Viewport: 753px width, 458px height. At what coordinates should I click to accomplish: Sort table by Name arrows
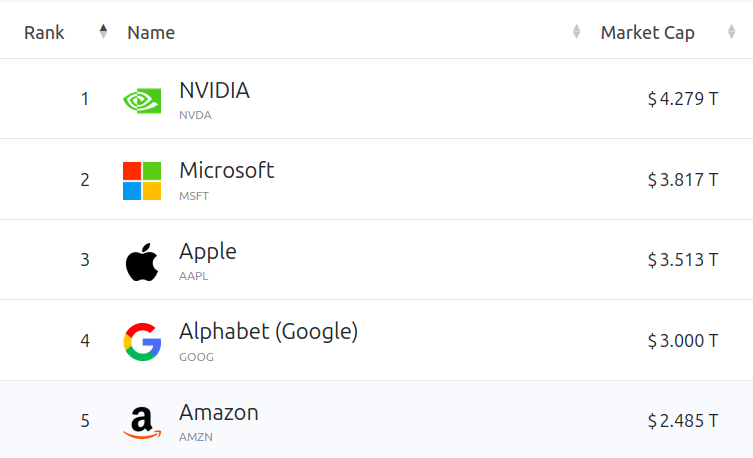[576, 32]
